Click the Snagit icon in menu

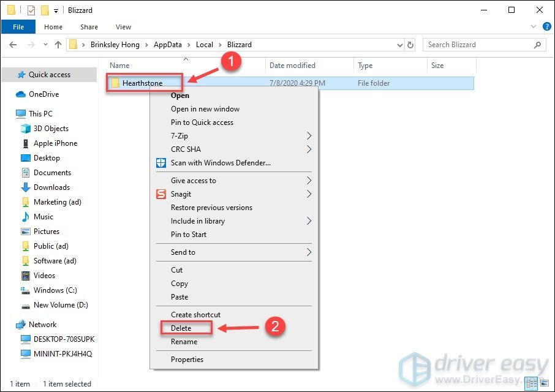(161, 194)
